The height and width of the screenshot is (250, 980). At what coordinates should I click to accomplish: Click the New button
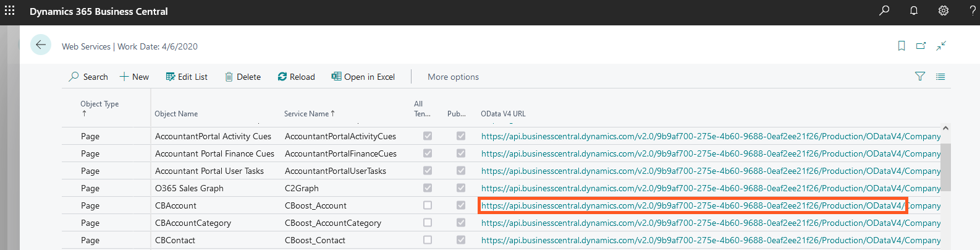(134, 77)
